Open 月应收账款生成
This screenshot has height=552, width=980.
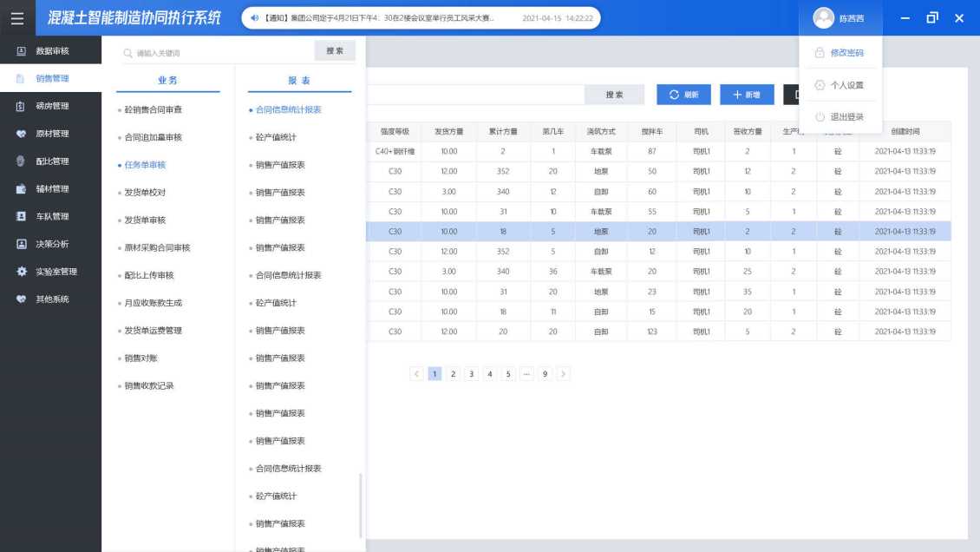pos(154,303)
